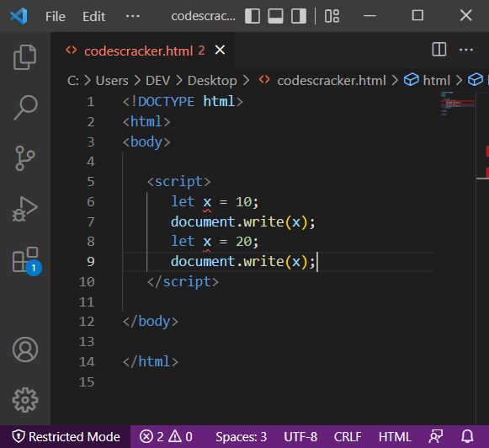Open the Source Control view
Image resolution: width=489 pixels, height=448 pixels.
[25, 158]
